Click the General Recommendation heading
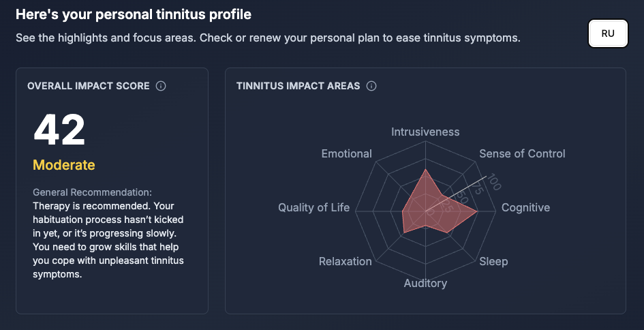The image size is (644, 330). click(92, 193)
